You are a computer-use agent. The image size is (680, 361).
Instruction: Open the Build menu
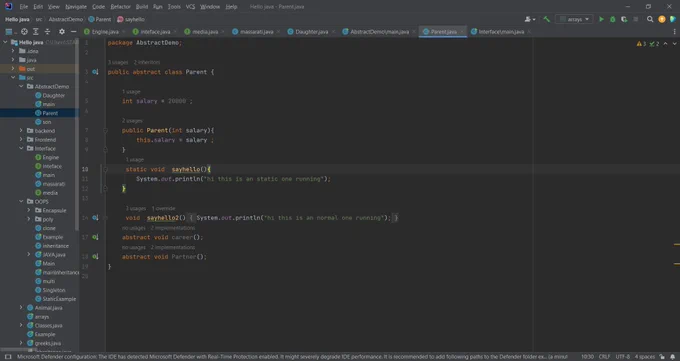pos(142,7)
